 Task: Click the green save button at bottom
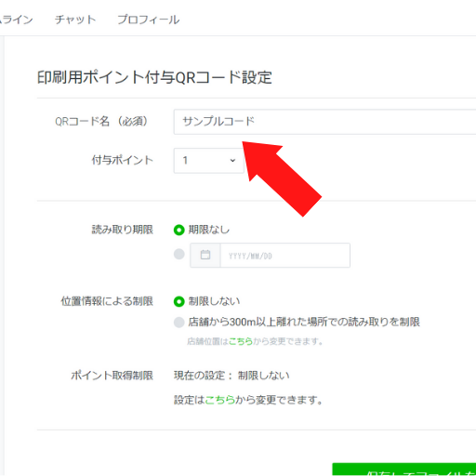pyautogui.click(x=404, y=469)
